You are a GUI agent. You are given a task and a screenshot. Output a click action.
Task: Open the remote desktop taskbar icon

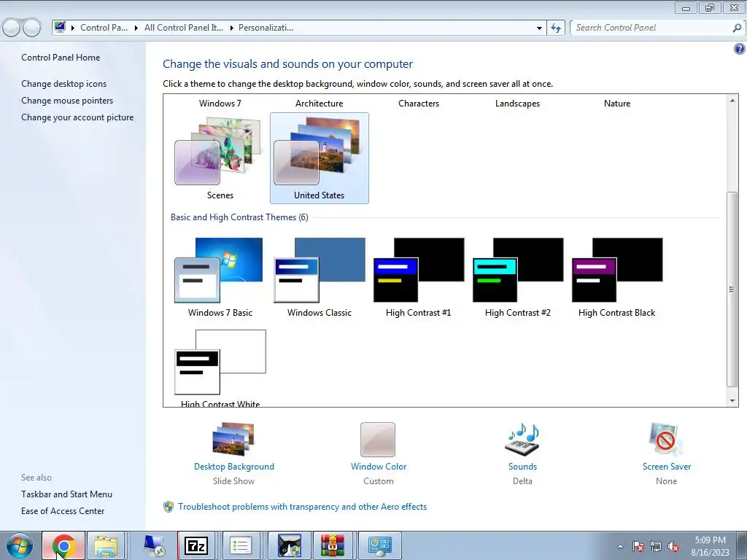pyautogui.click(x=155, y=545)
